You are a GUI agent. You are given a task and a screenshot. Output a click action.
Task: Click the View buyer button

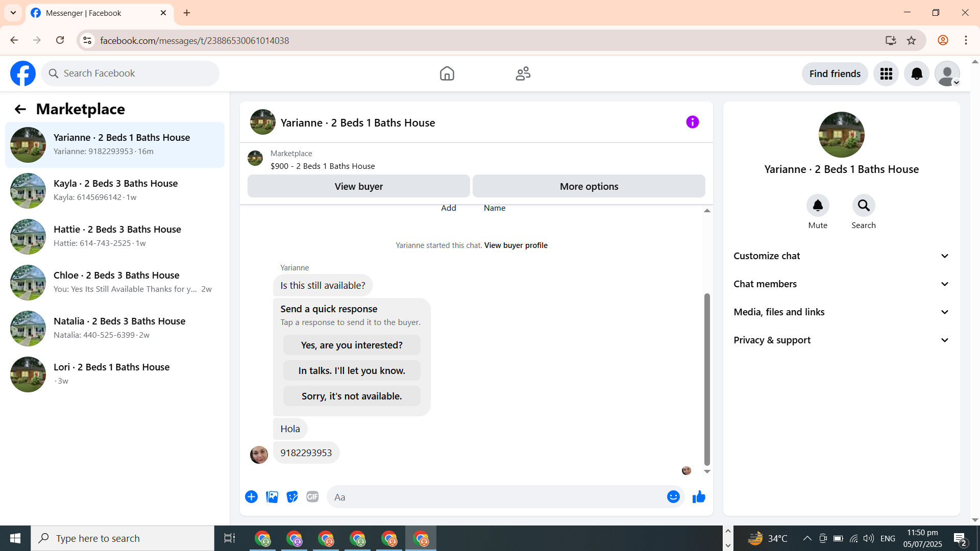[358, 186]
